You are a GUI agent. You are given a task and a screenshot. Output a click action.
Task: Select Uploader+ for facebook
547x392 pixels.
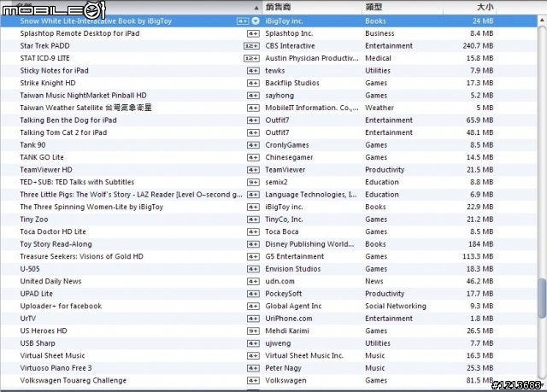61,306
